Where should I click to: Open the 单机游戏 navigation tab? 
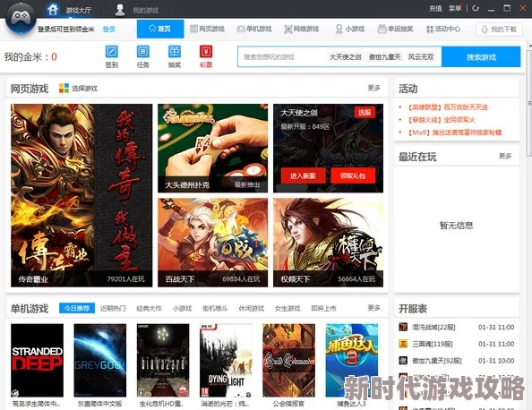coord(254,29)
